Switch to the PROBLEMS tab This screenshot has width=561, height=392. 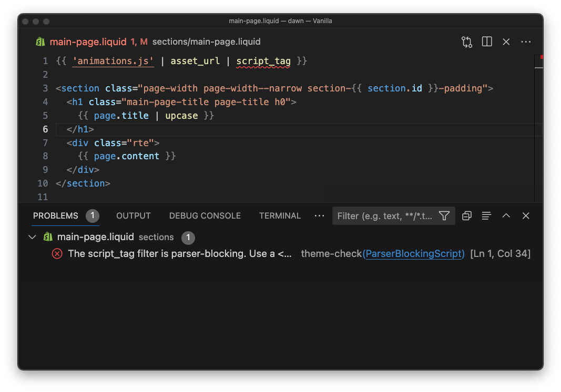coord(55,215)
